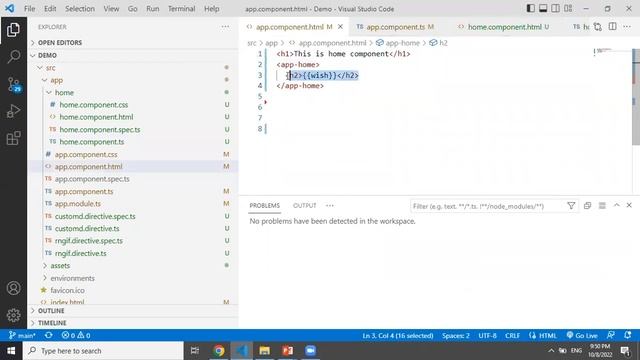This screenshot has width=640, height=360.
Task: Synchronize changes icon in status bar
Action: tap(49, 336)
